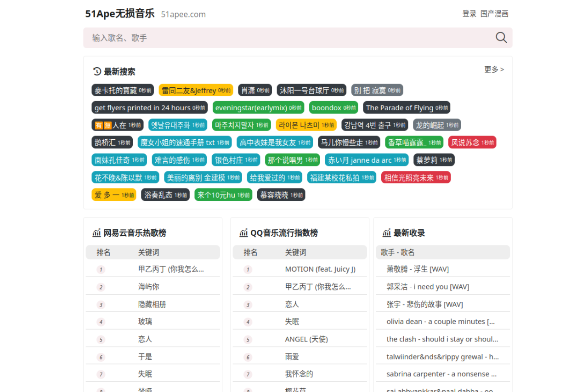The width and height of the screenshot is (588, 392).
Task: Select the 沐阳一号台球厅 search tag
Action: pos(311,90)
